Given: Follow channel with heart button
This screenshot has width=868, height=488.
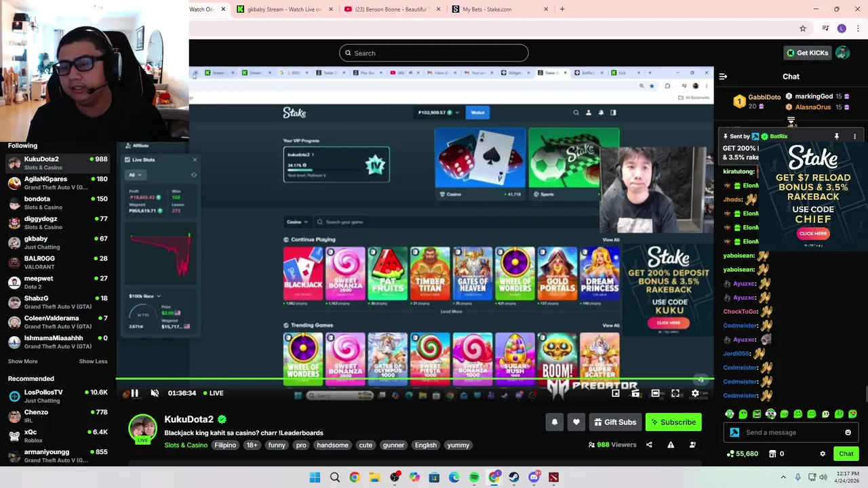Looking at the screenshot, I should tap(576, 422).
